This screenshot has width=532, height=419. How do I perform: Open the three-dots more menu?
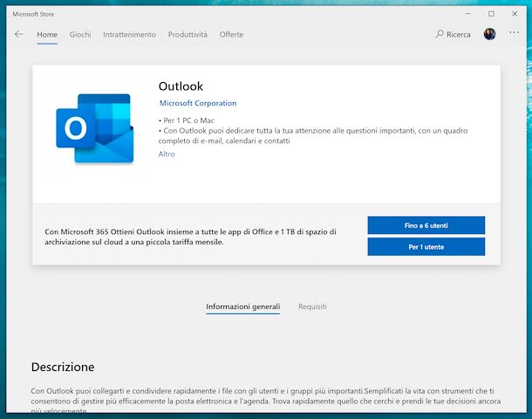[x=514, y=32]
